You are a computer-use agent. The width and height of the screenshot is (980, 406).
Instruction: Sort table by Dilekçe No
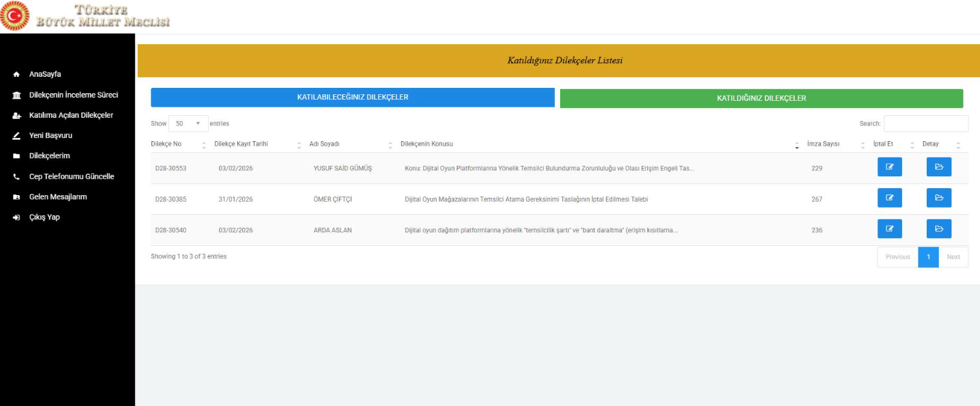point(178,144)
